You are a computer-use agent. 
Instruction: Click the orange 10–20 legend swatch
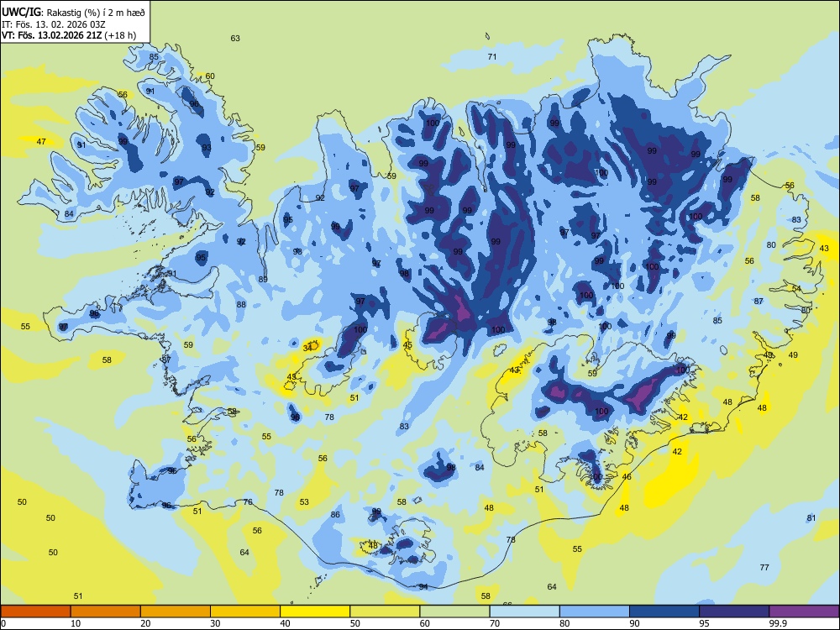106,612
